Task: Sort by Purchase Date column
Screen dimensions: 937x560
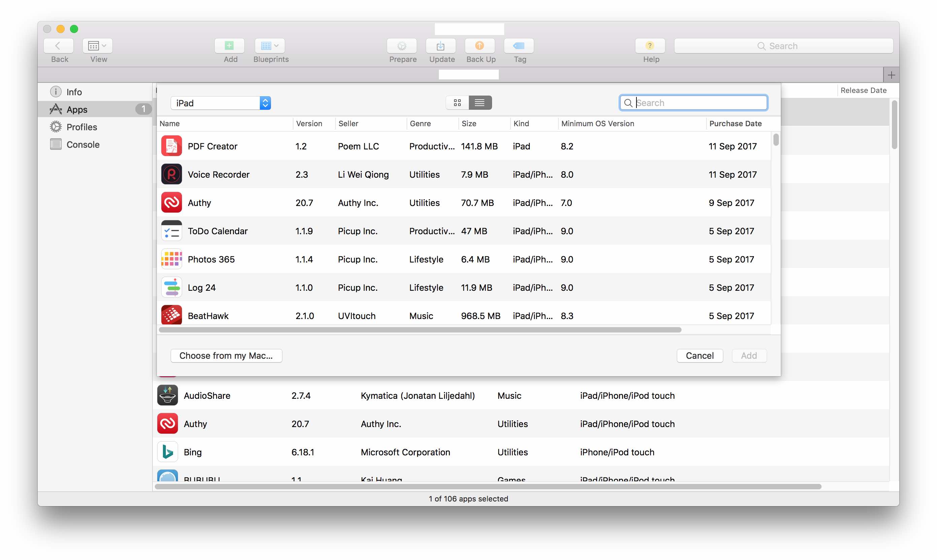Action: (x=738, y=124)
